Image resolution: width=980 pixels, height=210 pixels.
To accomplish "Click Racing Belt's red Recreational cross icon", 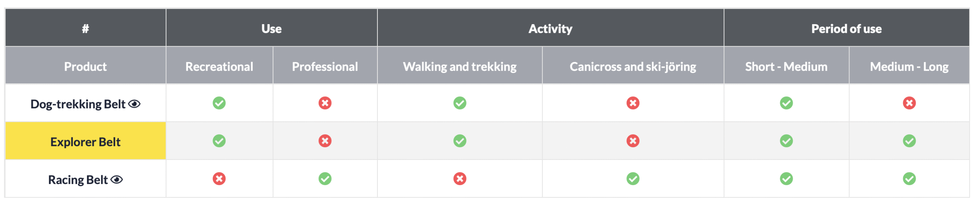I will tap(219, 179).
